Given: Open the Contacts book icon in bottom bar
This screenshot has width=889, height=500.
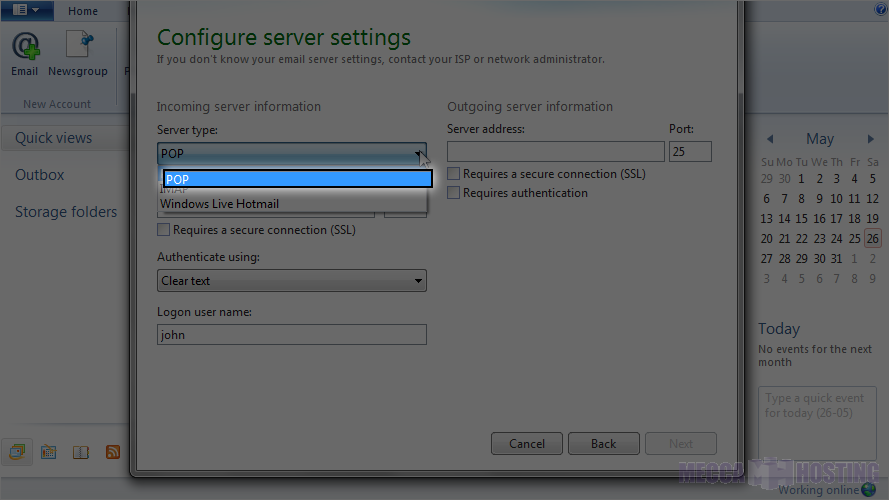Looking at the screenshot, I should click(x=81, y=452).
